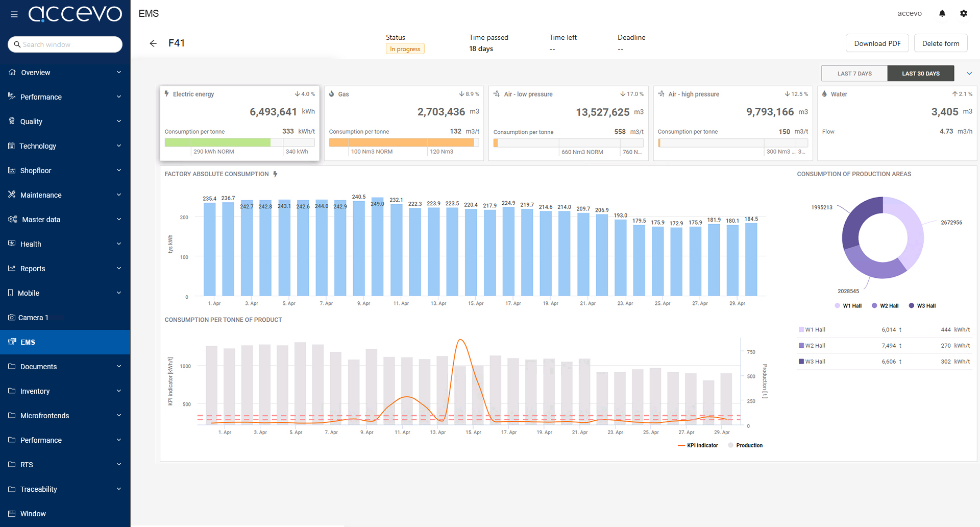
Task: Click the Gas consumption per tonne bar
Action: click(404, 142)
